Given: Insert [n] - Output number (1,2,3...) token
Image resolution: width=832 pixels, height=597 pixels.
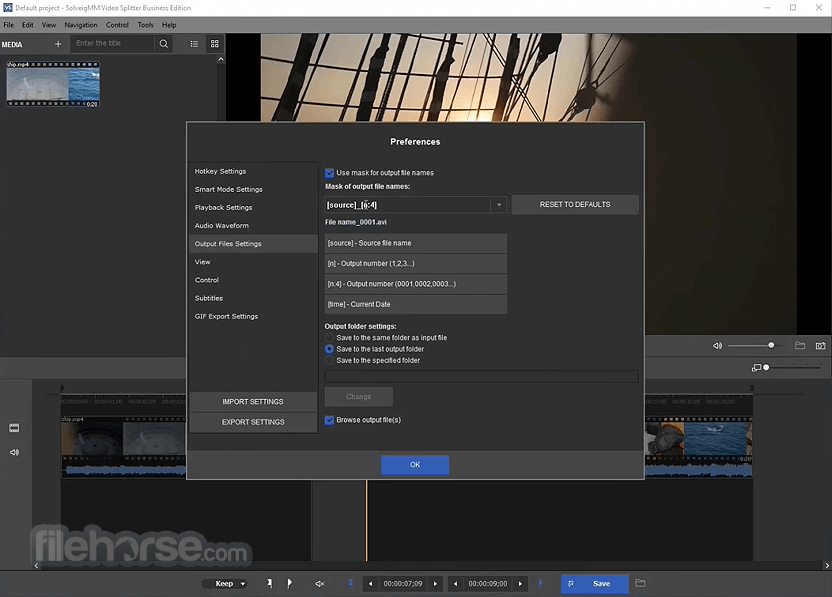Looking at the screenshot, I should (415, 263).
